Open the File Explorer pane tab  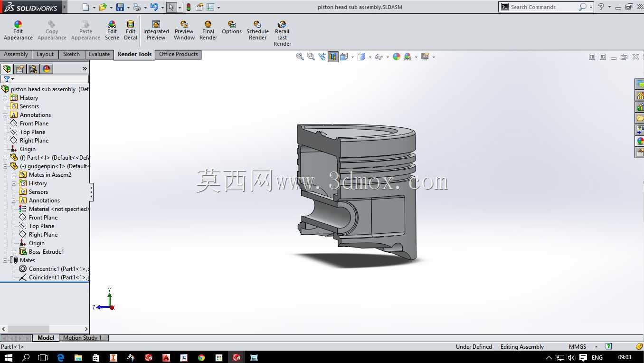point(640,118)
